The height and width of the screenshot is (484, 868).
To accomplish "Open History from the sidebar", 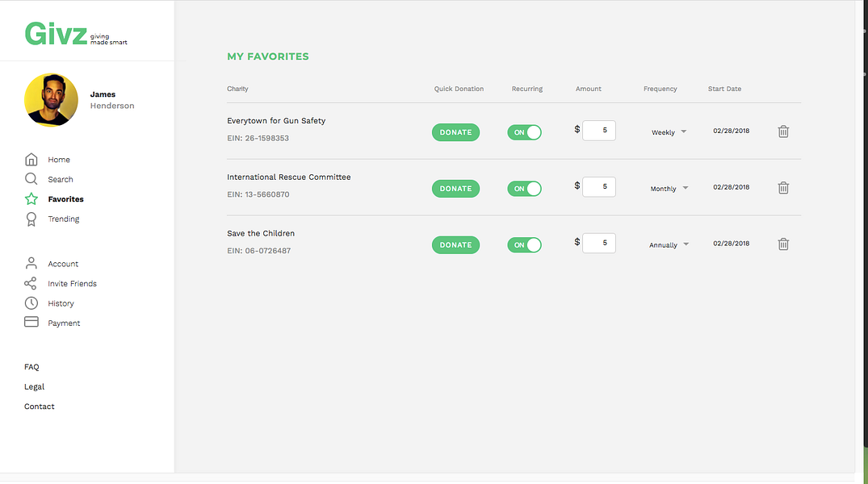I will [x=61, y=303].
